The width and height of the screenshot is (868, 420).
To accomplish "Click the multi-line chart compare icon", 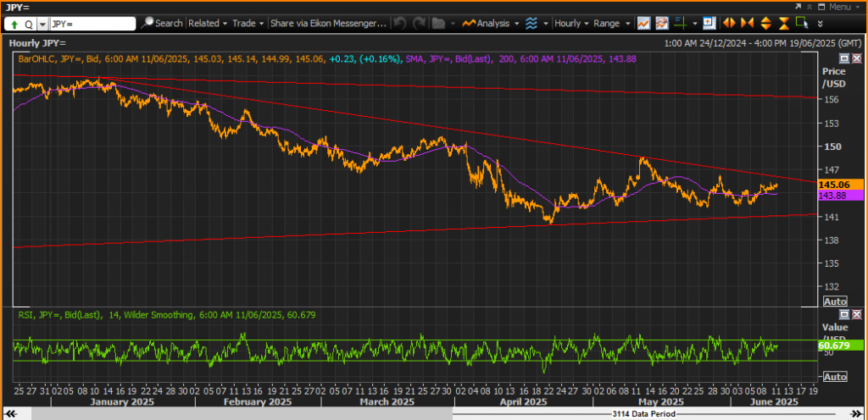I will click(x=661, y=23).
